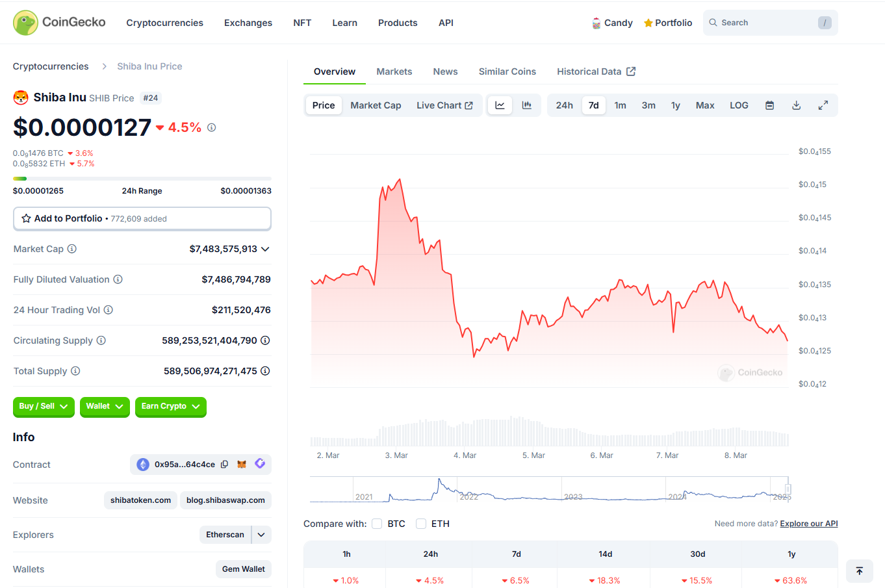Click Cryptocurrencies breadcrumb link
This screenshot has width=885, height=588.
click(x=51, y=66)
